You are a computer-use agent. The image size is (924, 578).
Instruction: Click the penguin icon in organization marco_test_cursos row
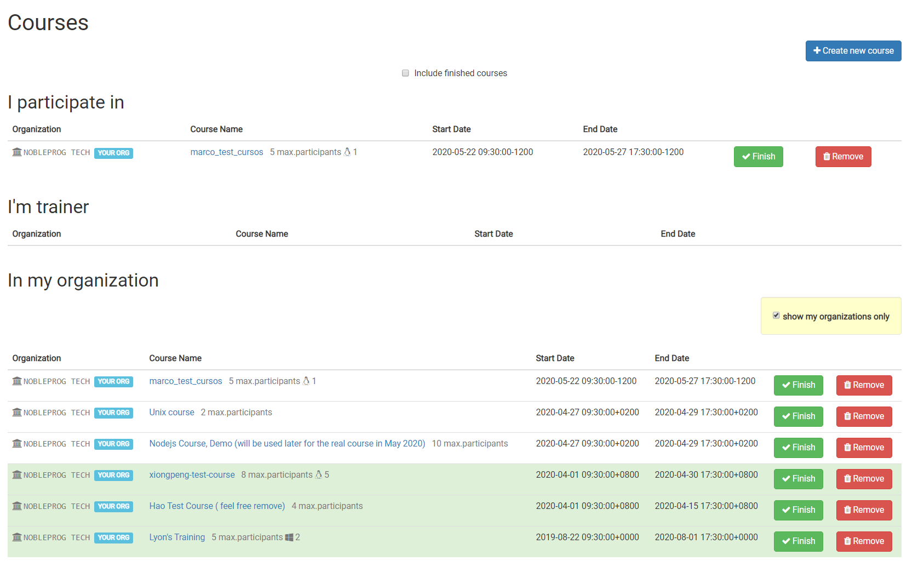tap(306, 381)
